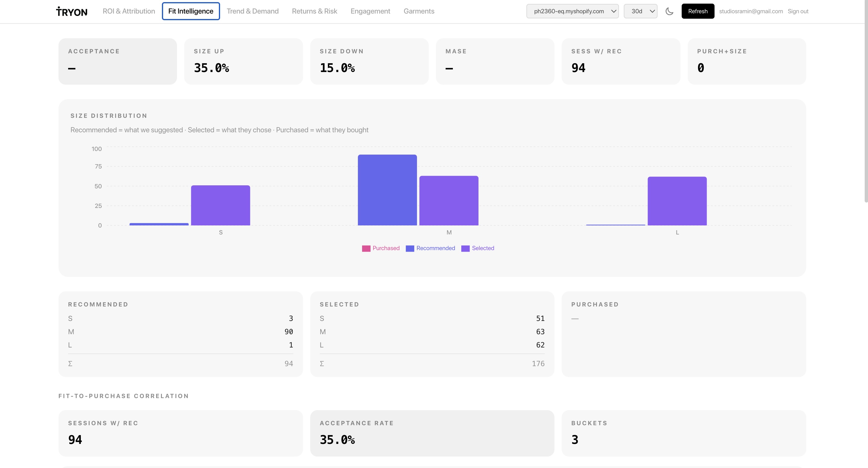
Task: Click the page vertical scrollbar
Action: [x=866, y=101]
